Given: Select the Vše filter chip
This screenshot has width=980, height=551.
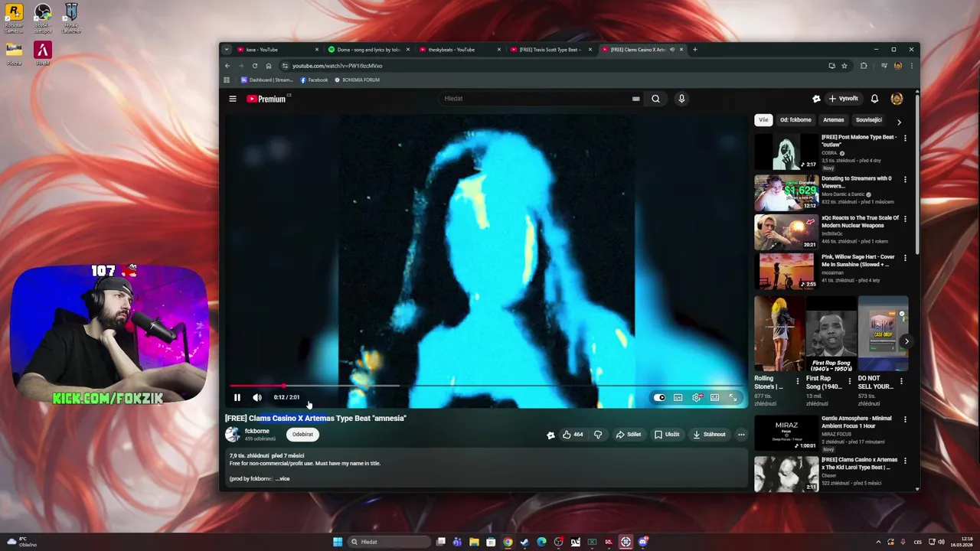Looking at the screenshot, I should 763,120.
